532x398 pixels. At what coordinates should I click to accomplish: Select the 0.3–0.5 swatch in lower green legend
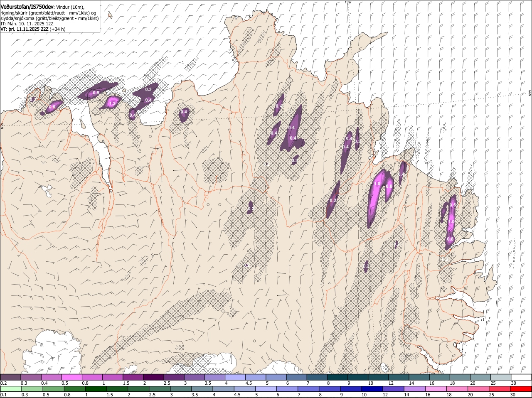[x=32, y=389]
